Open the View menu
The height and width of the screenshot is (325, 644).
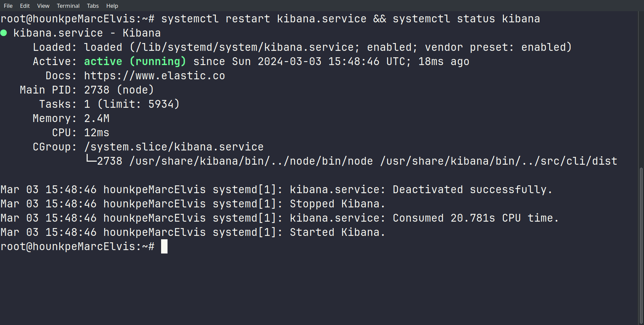click(x=43, y=6)
